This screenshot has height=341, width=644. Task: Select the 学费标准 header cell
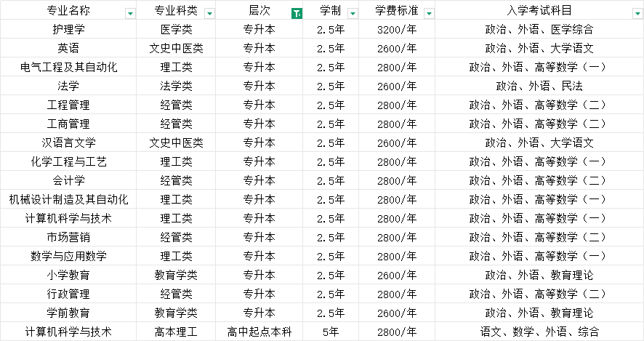pos(397,10)
